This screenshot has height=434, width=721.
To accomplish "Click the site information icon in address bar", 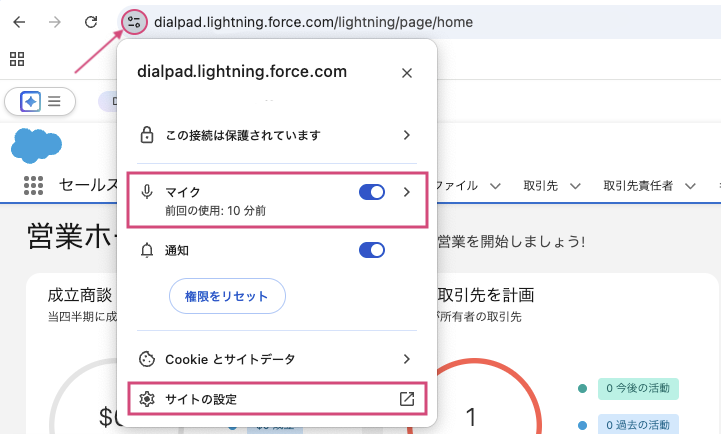I will click(135, 21).
